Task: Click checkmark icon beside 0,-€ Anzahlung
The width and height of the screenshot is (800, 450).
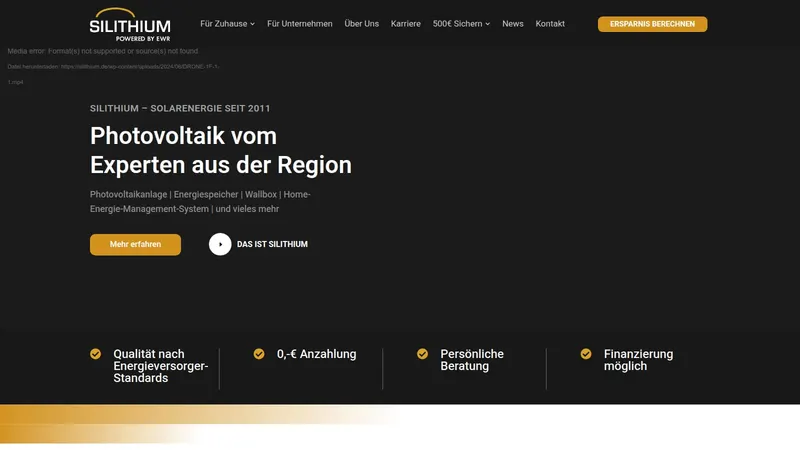Action: pyautogui.click(x=259, y=354)
